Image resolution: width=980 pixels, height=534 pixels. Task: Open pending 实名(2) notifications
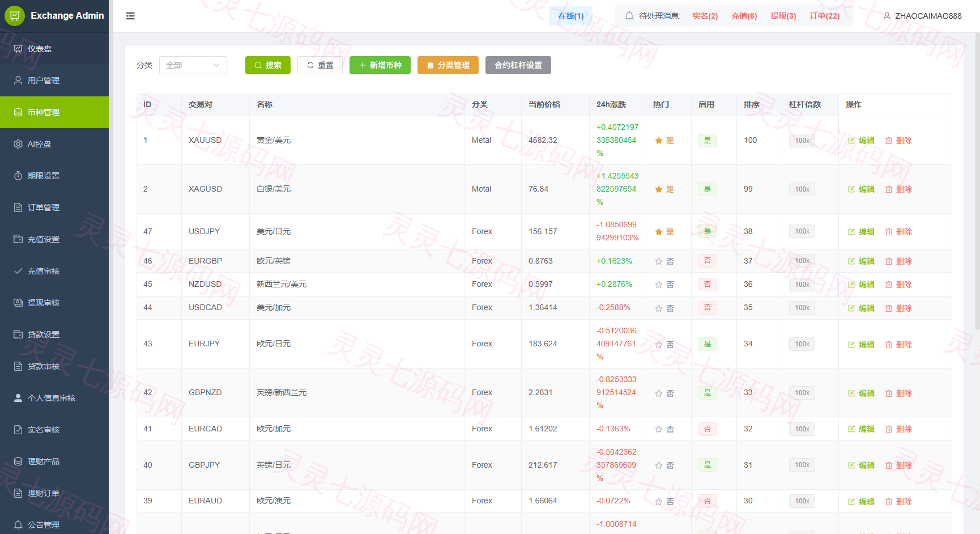coord(705,16)
